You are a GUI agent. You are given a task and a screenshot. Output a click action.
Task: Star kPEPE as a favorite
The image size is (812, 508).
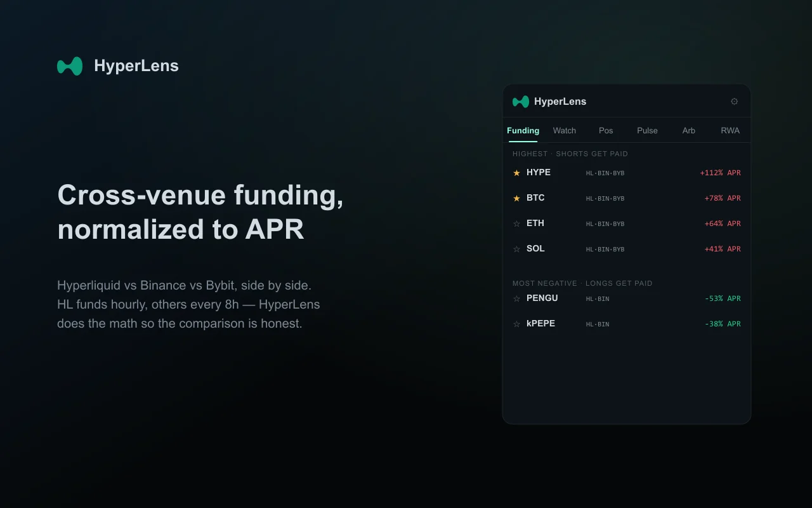click(x=516, y=324)
